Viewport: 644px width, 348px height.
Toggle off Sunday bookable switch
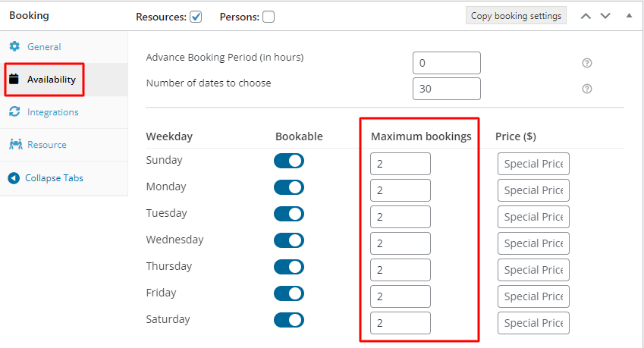(289, 161)
